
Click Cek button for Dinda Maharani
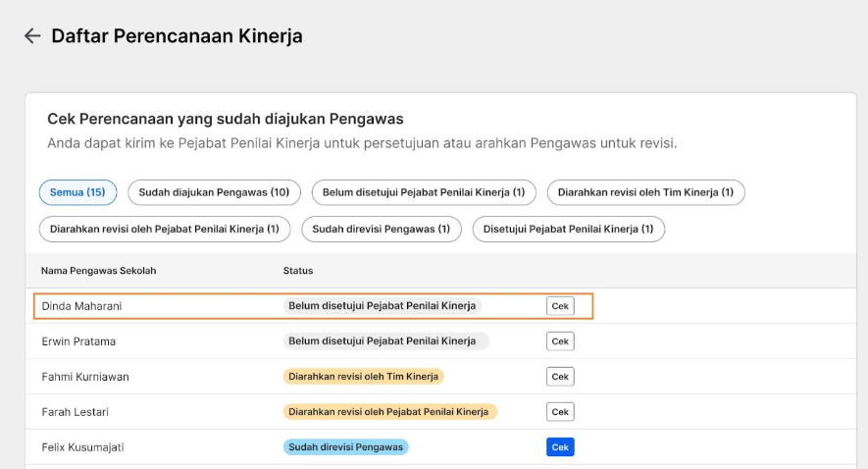[560, 306]
